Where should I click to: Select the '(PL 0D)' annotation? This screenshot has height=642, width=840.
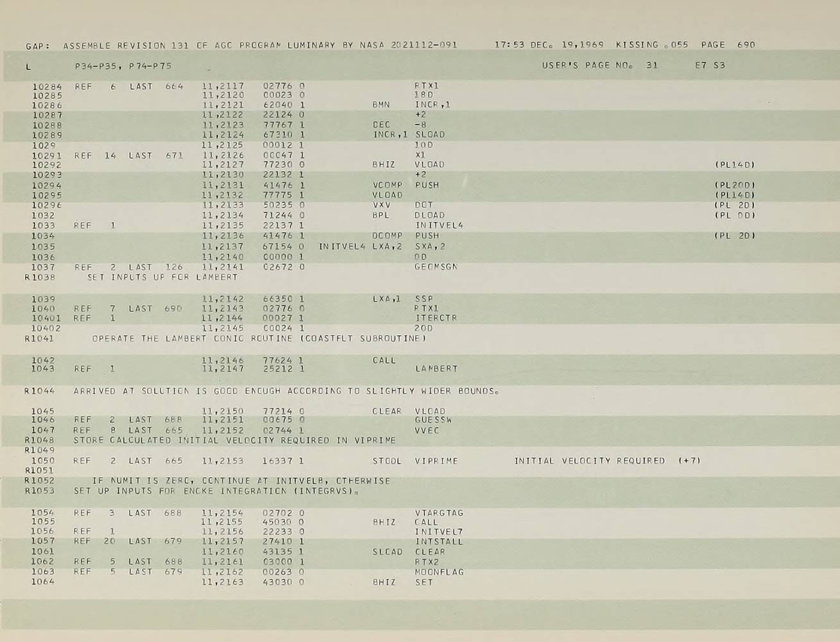point(734,215)
